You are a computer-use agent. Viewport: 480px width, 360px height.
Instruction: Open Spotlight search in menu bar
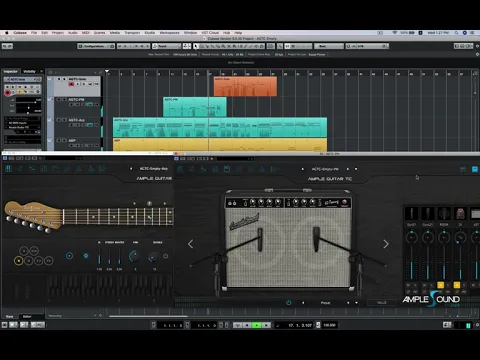pyautogui.click(x=456, y=33)
